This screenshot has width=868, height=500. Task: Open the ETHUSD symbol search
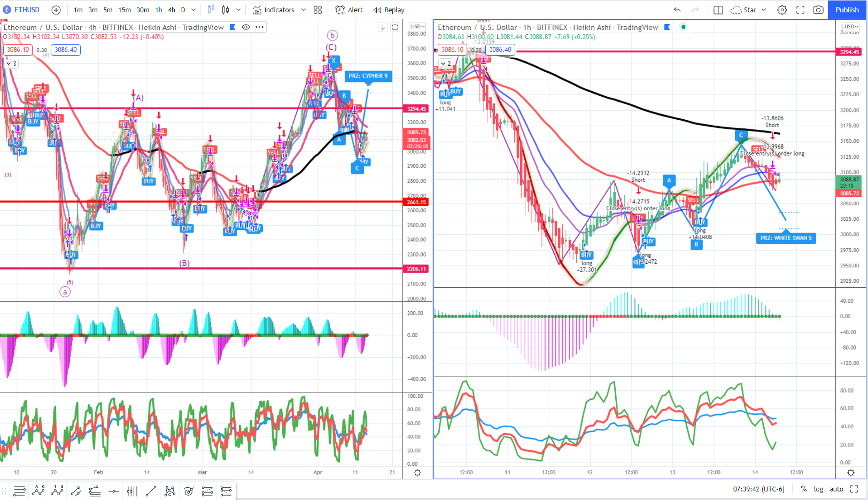(x=22, y=10)
